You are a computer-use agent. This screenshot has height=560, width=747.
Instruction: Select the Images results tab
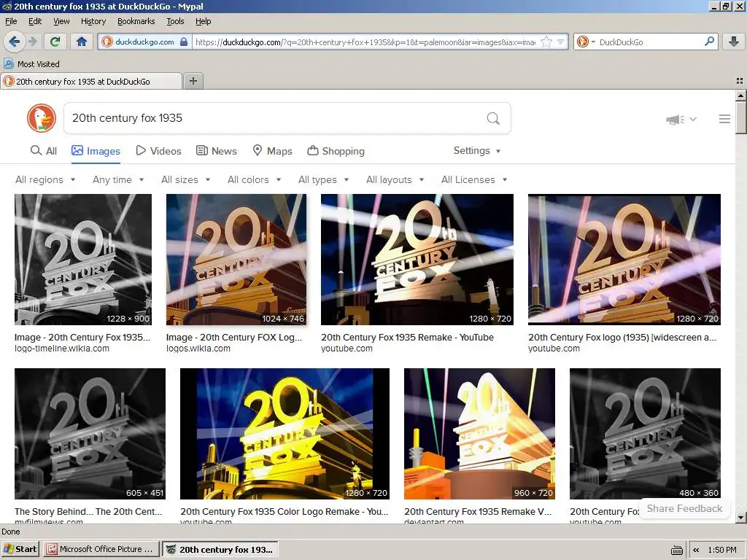pyautogui.click(x=96, y=151)
